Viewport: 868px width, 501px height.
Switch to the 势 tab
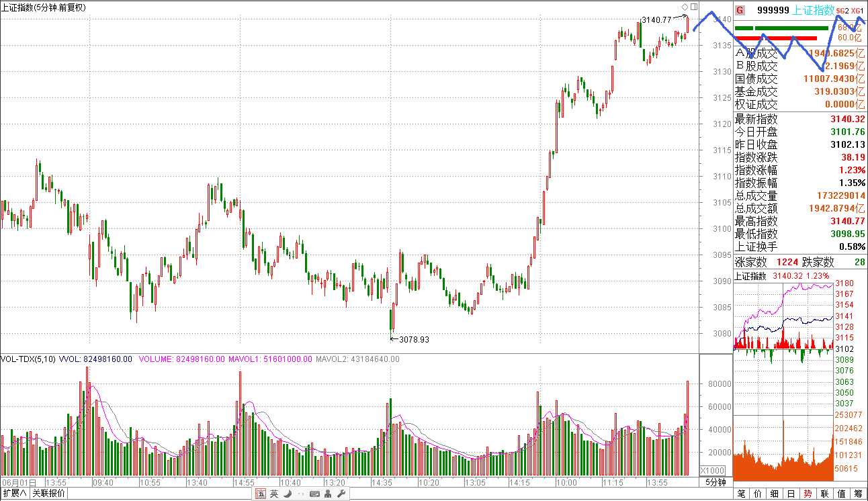(x=808, y=494)
